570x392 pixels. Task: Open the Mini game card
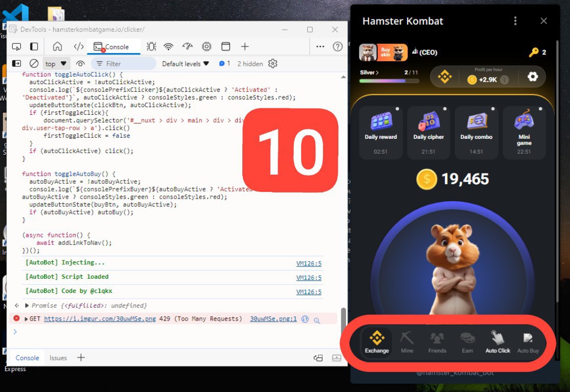pos(524,133)
